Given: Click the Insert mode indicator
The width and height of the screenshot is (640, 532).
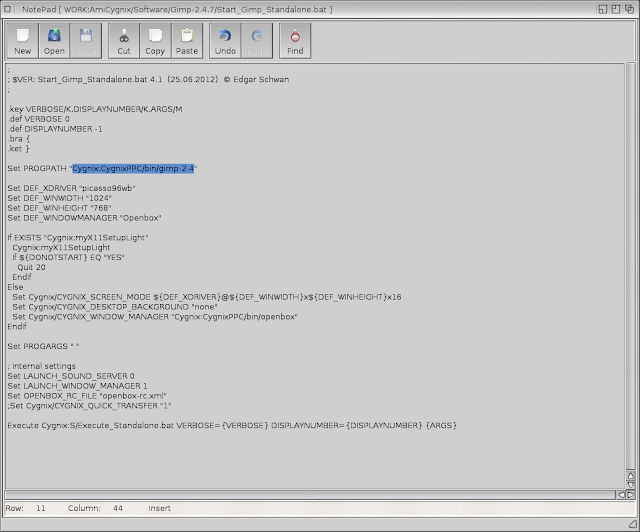Looking at the screenshot, I should click(159, 508).
